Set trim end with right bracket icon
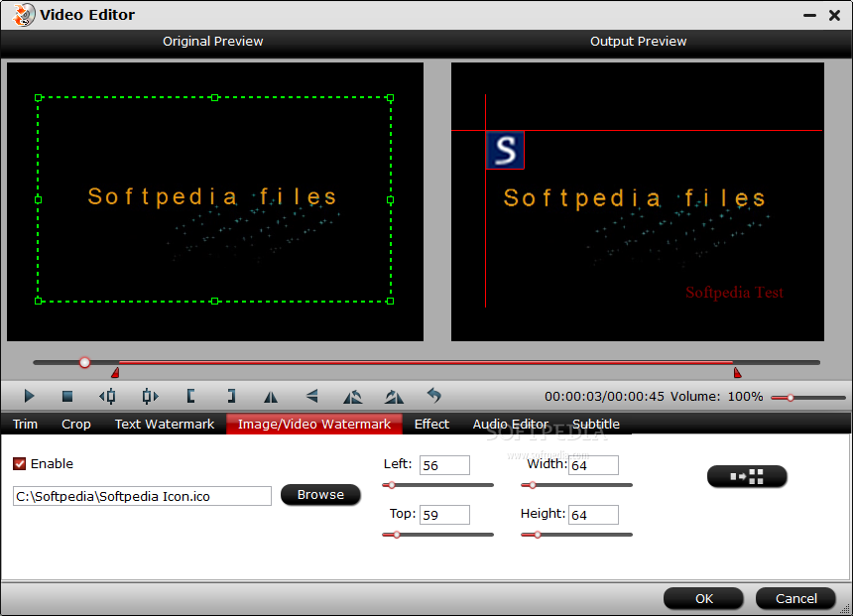 click(x=231, y=396)
